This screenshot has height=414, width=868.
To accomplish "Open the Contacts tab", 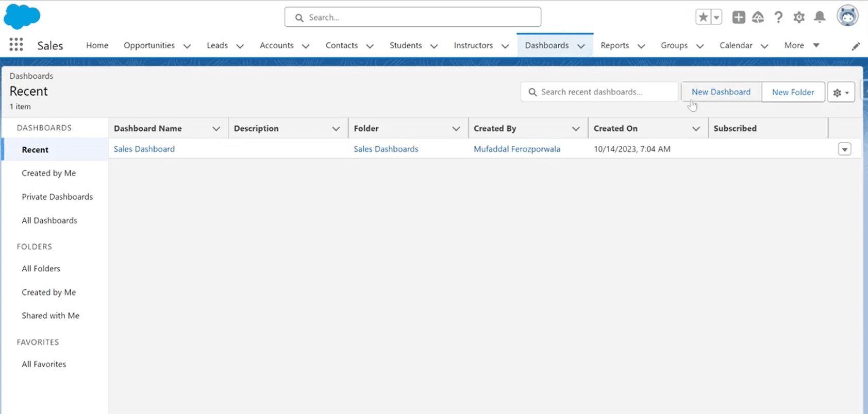I will [341, 45].
